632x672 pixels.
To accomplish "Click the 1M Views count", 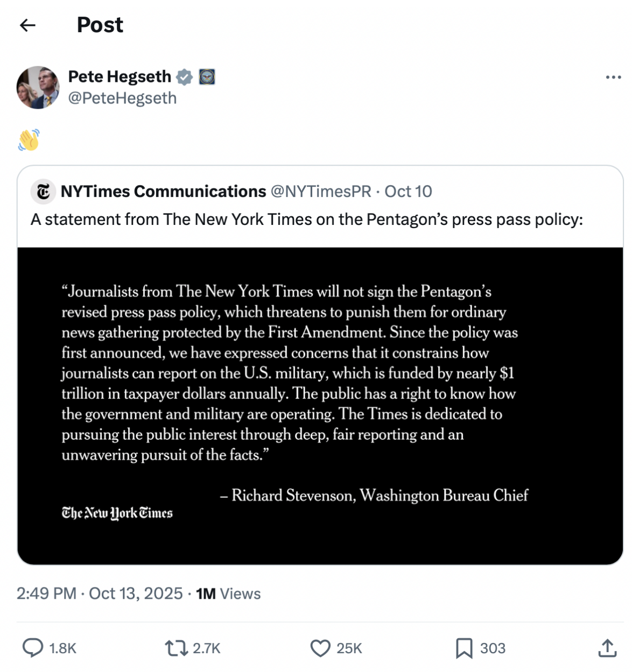I will (228, 593).
